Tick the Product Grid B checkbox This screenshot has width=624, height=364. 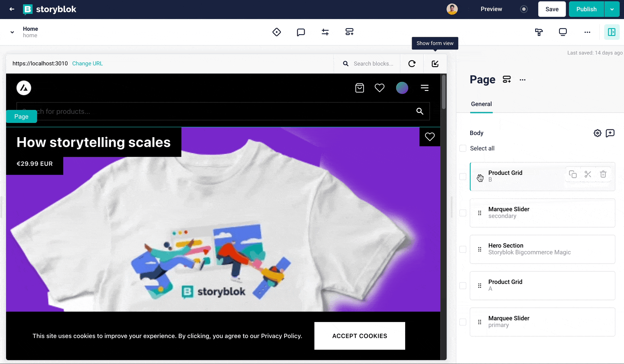pyautogui.click(x=463, y=177)
